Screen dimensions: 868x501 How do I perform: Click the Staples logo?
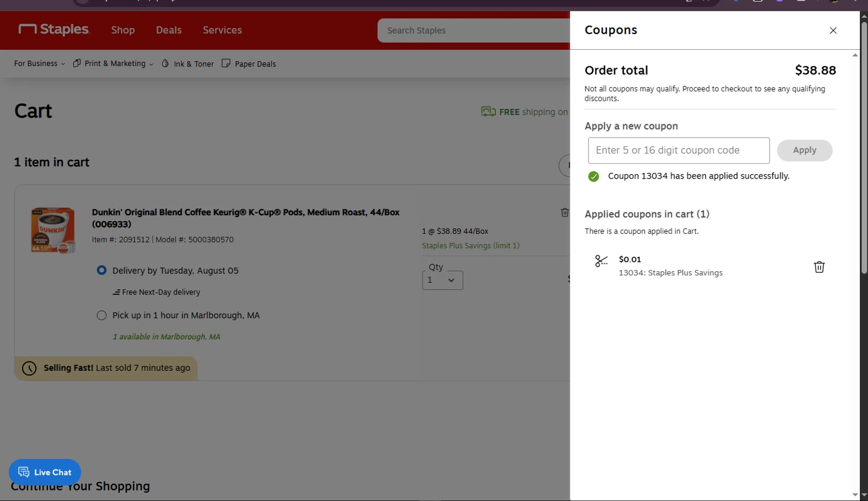(54, 30)
